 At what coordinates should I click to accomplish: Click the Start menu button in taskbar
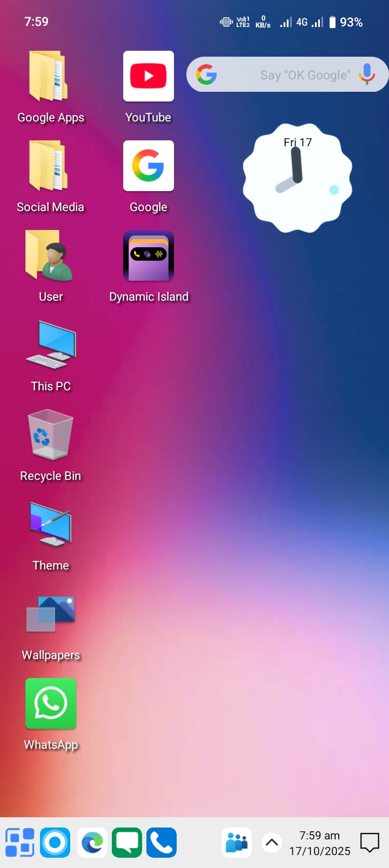tap(20, 842)
